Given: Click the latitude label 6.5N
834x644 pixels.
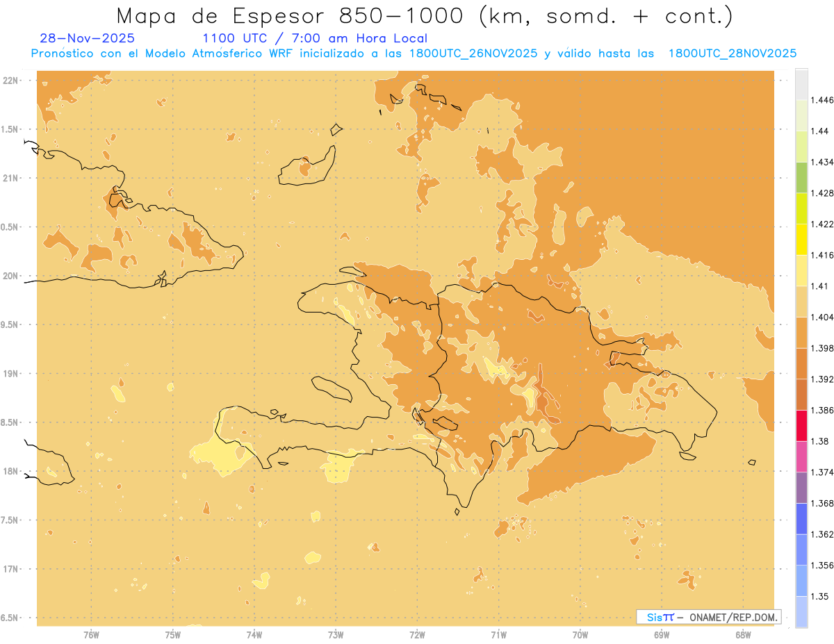Looking at the screenshot, I should click(10, 618).
